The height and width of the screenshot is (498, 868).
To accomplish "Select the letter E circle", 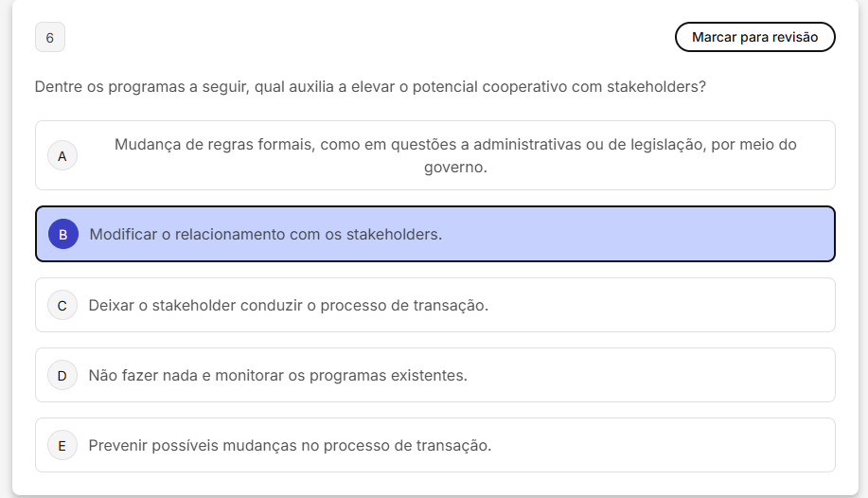I will [62, 446].
